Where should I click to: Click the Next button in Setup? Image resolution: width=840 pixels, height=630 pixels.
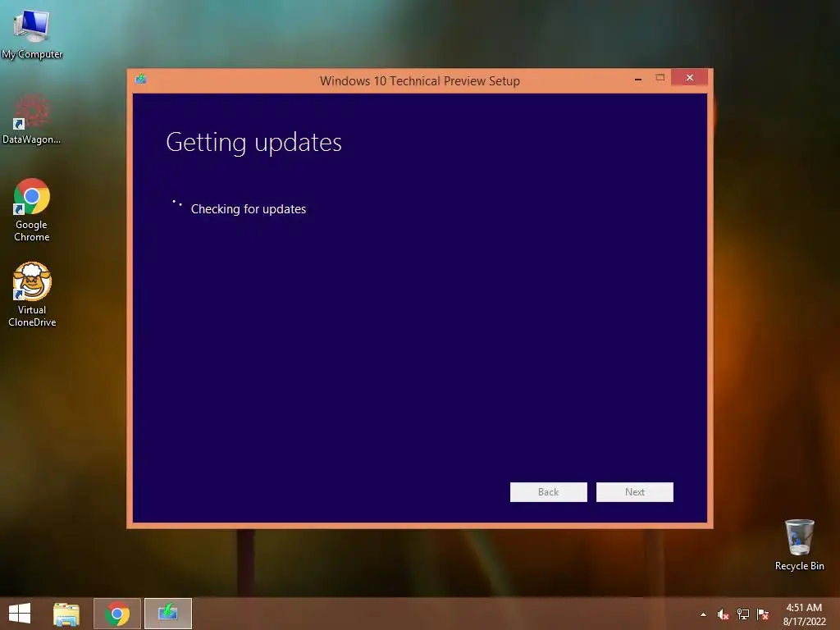click(x=635, y=492)
